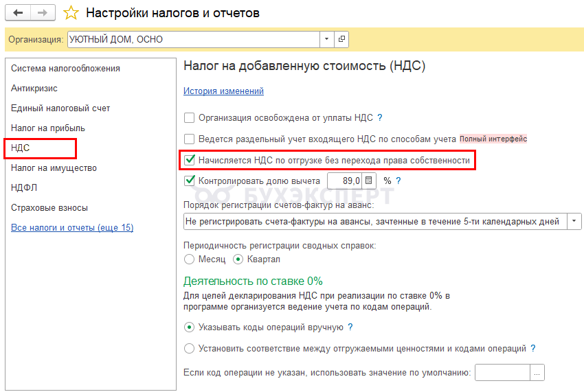
Task: Open Антикризис section
Action: [x=34, y=89]
